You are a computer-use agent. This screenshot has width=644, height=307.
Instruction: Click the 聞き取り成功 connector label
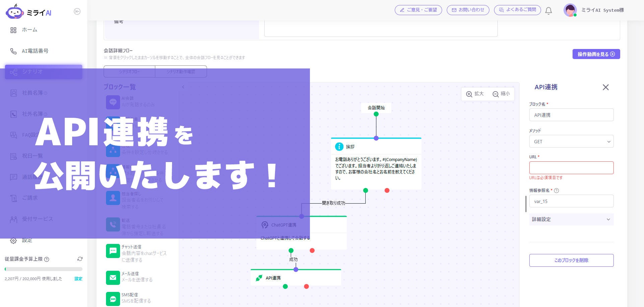pyautogui.click(x=333, y=203)
